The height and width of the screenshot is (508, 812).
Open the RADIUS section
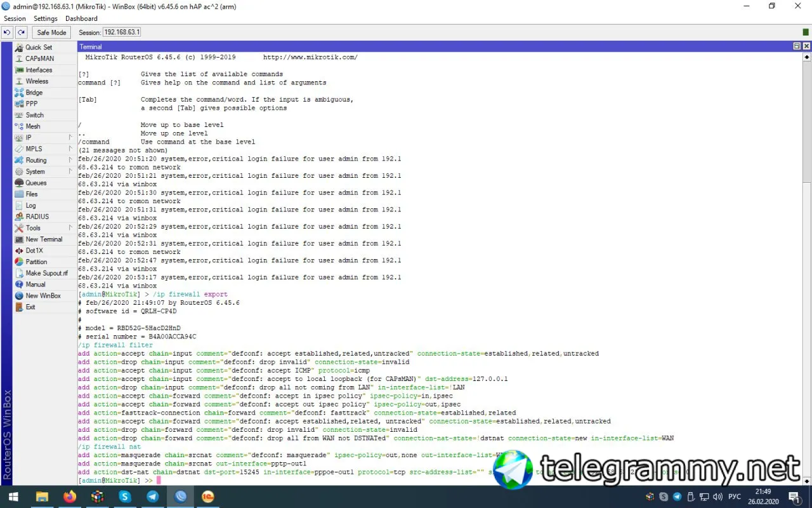click(37, 217)
